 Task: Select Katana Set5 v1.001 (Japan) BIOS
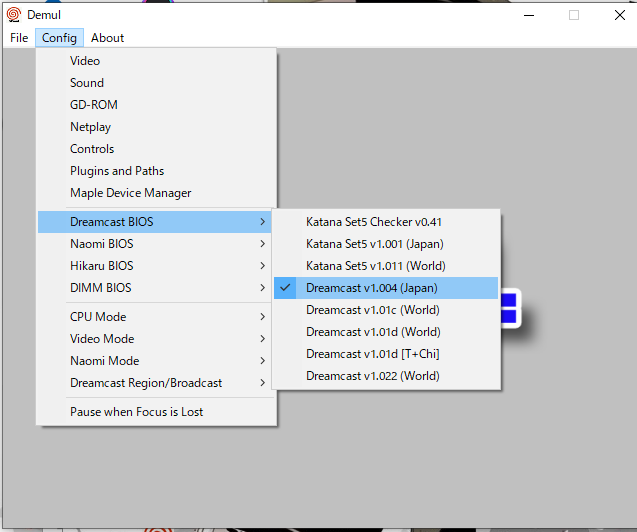[386, 244]
